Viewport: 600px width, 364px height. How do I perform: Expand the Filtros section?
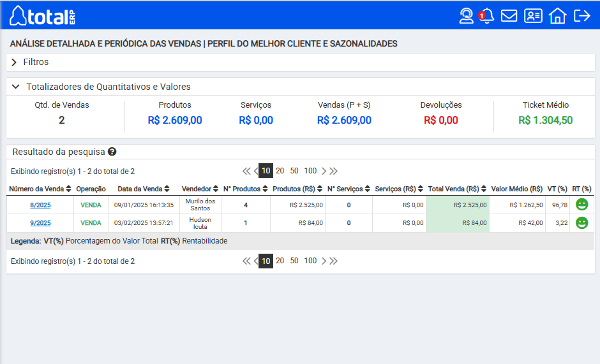tap(36, 62)
